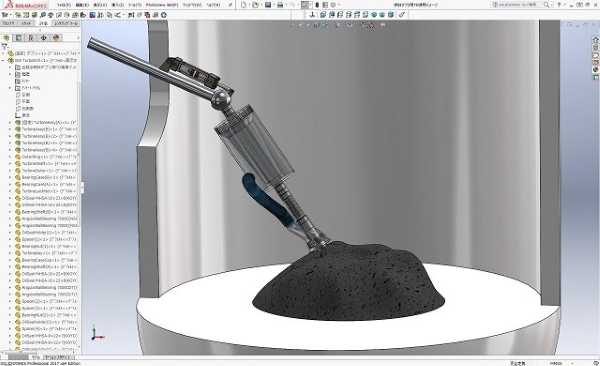Screen dimensions: 600x366
Task: Open the FeatureManager design tree panel tab
Action: tap(6, 38)
